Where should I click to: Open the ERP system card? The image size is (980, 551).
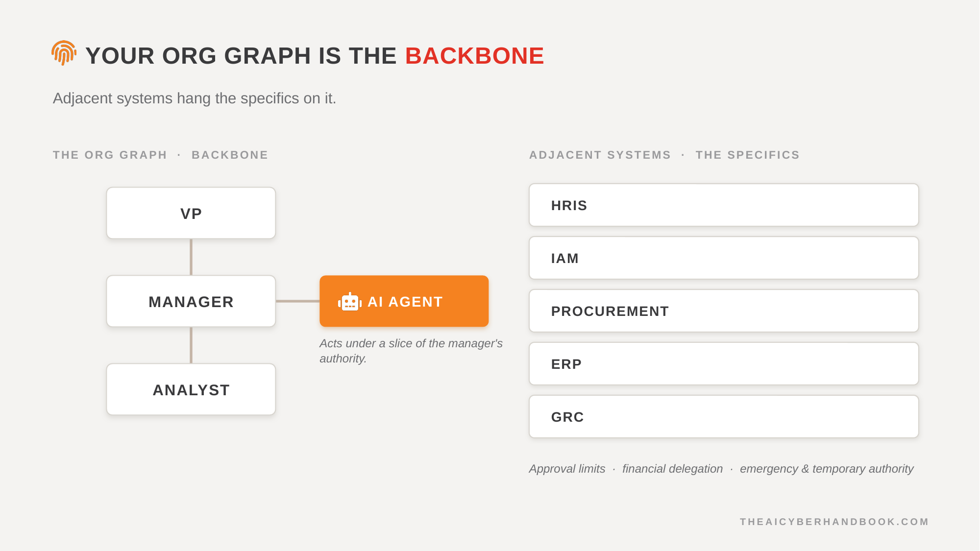click(724, 364)
